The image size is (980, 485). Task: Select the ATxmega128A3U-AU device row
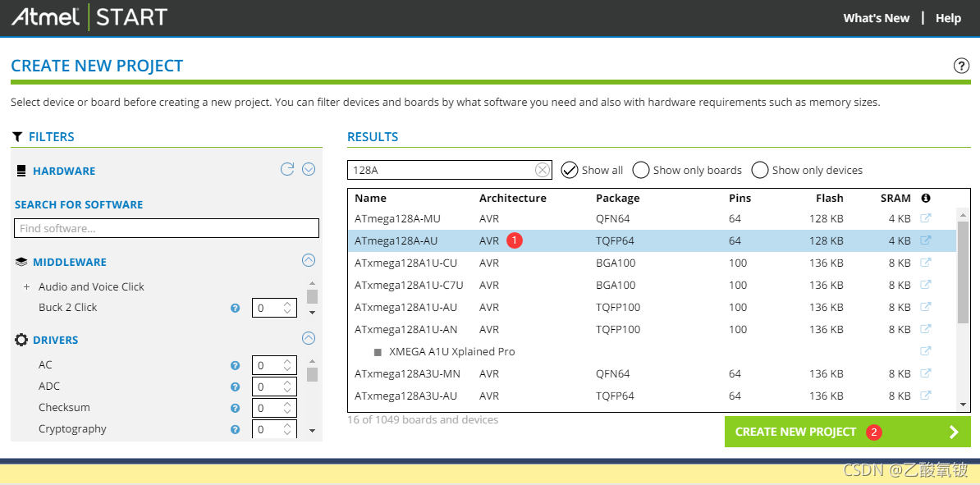click(652, 396)
